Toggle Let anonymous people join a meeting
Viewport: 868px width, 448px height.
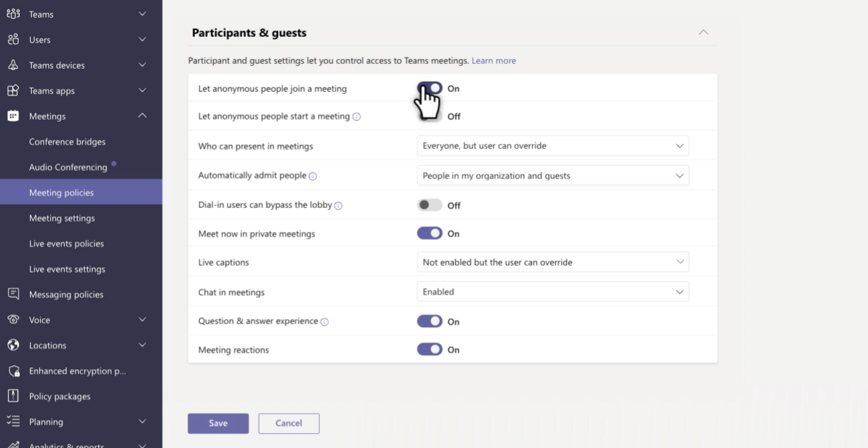click(x=429, y=88)
